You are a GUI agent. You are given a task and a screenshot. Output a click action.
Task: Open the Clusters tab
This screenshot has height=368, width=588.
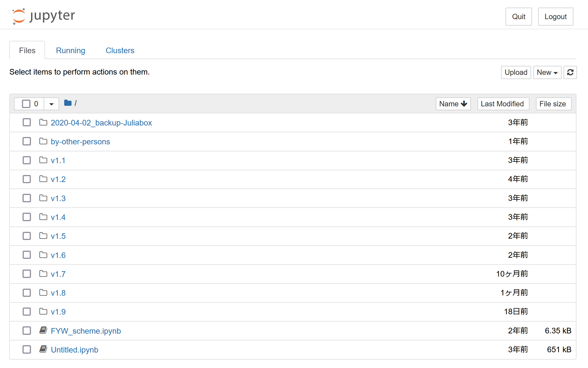pyautogui.click(x=120, y=50)
